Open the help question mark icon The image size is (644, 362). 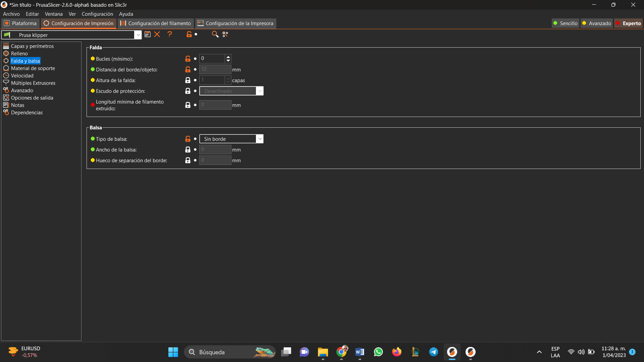coord(170,34)
